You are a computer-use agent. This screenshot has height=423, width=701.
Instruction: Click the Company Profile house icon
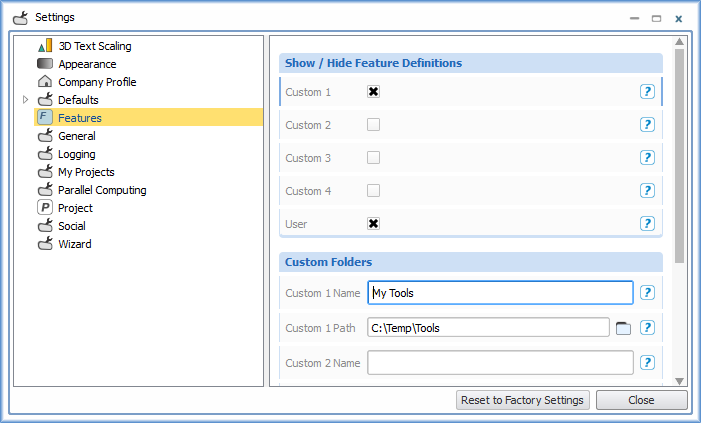click(x=45, y=81)
